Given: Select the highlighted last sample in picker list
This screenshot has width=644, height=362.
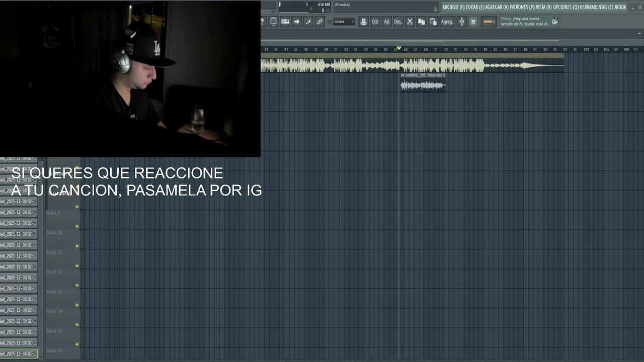Looking at the screenshot, I should (19, 353).
